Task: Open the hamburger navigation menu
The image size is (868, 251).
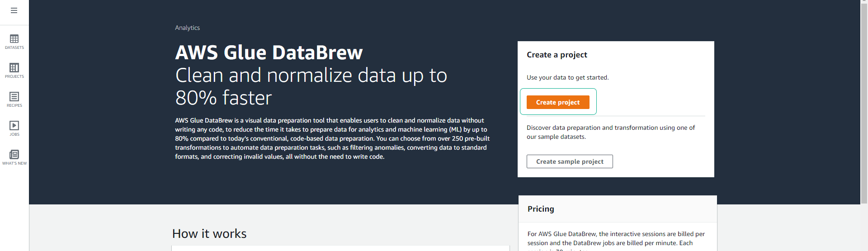Action: [14, 10]
